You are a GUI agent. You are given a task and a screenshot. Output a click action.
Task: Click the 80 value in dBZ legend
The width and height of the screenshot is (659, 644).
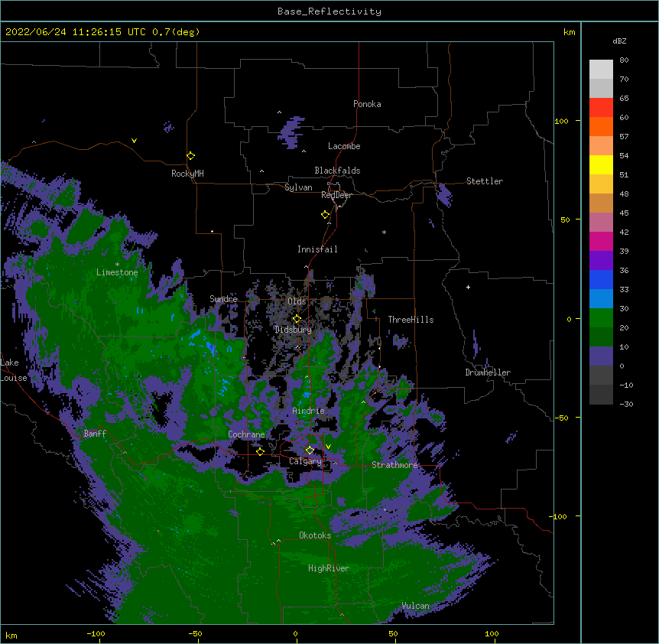(x=624, y=60)
